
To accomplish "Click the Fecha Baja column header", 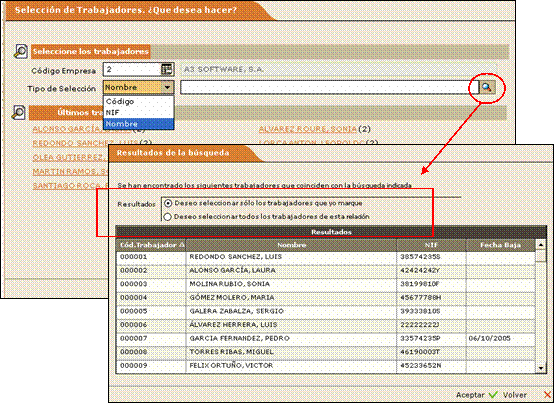I will pos(501,245).
